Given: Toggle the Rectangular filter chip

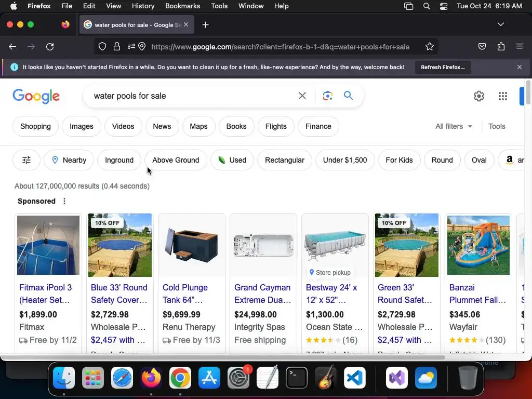Looking at the screenshot, I should 285,160.
